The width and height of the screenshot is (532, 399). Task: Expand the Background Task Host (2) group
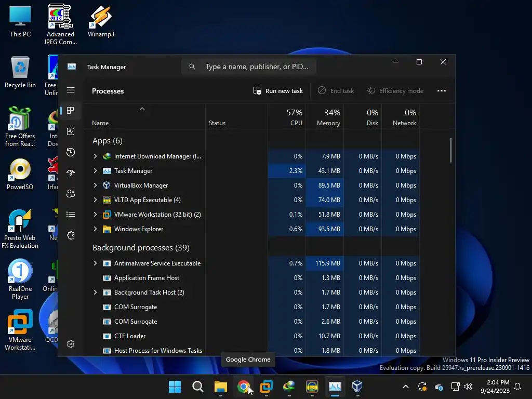[x=96, y=292]
